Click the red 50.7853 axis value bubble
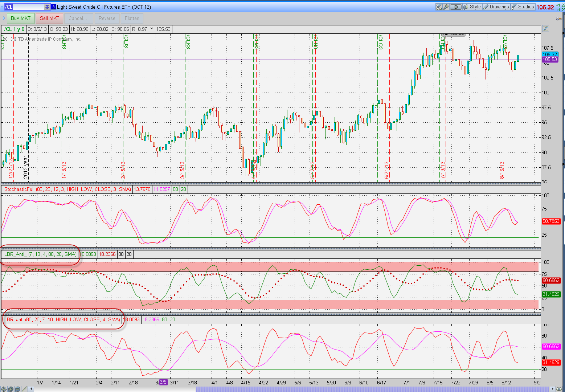565x392 pixels. pos(551,221)
